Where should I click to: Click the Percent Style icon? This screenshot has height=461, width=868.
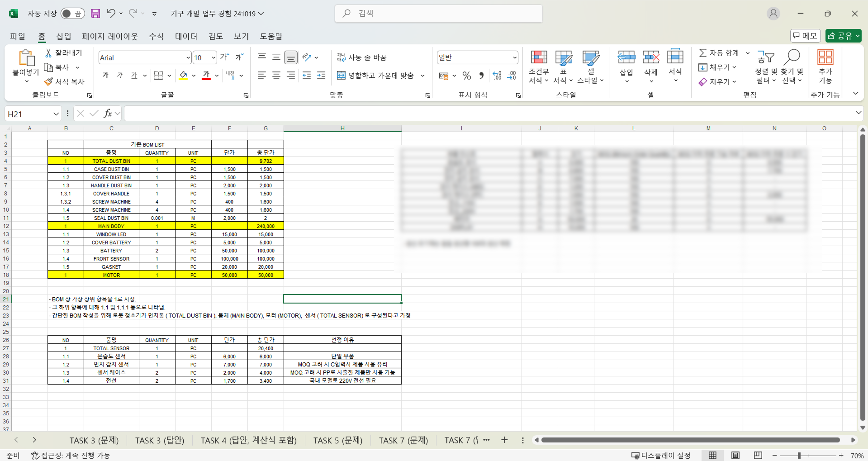(x=467, y=75)
